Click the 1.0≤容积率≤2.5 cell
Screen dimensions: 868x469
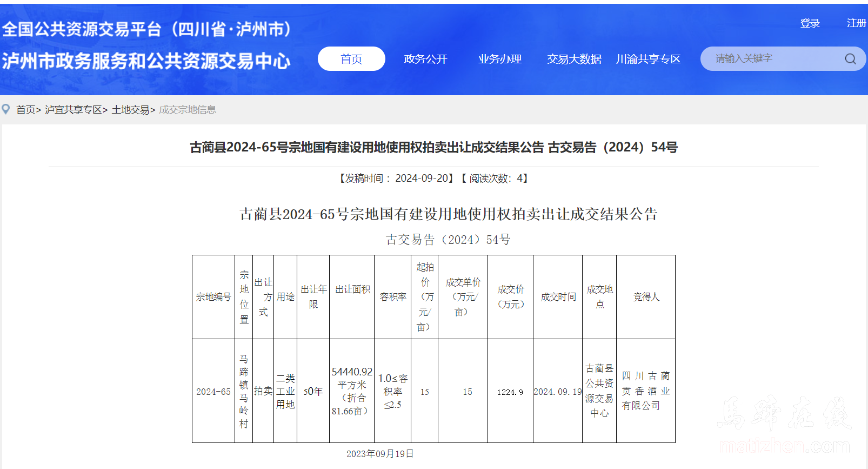point(393,392)
